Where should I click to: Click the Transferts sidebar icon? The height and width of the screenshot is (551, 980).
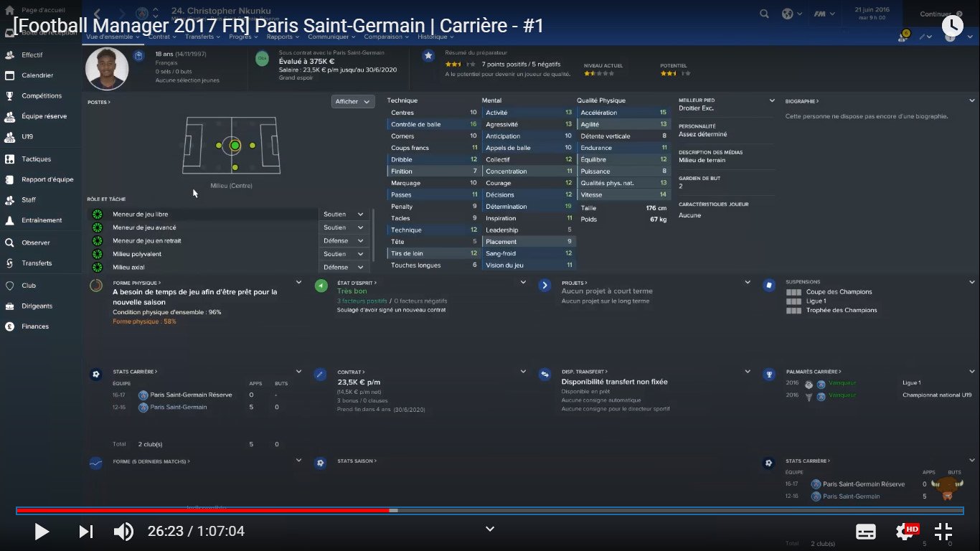pos(10,263)
